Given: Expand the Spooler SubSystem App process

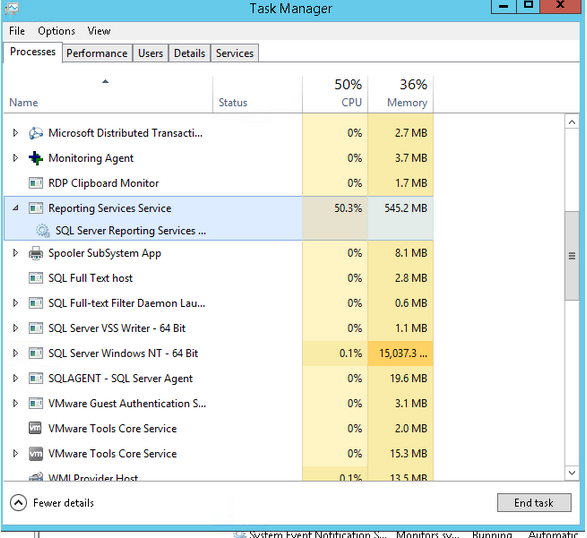Looking at the screenshot, I should 15,253.
